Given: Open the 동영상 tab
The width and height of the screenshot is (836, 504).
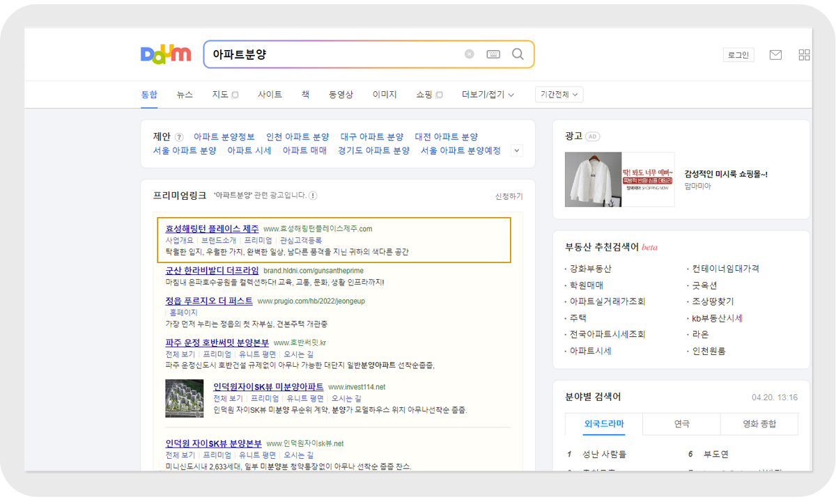Looking at the screenshot, I should point(341,95).
